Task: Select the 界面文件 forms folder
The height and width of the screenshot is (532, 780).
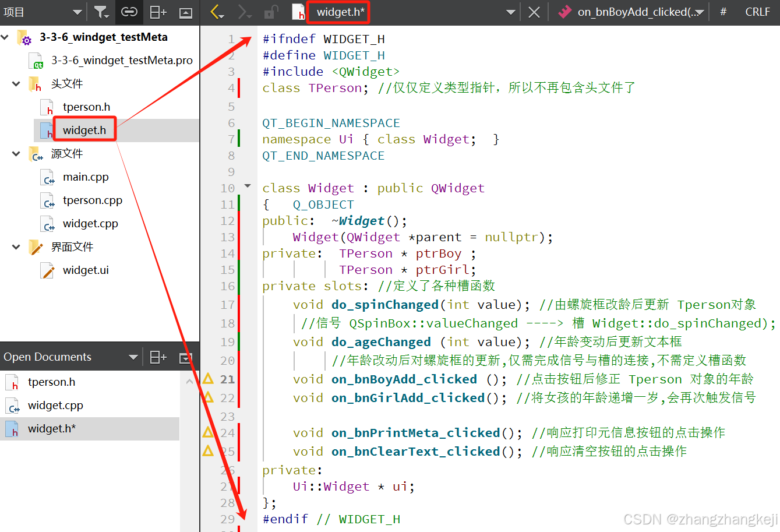Action: [x=72, y=247]
